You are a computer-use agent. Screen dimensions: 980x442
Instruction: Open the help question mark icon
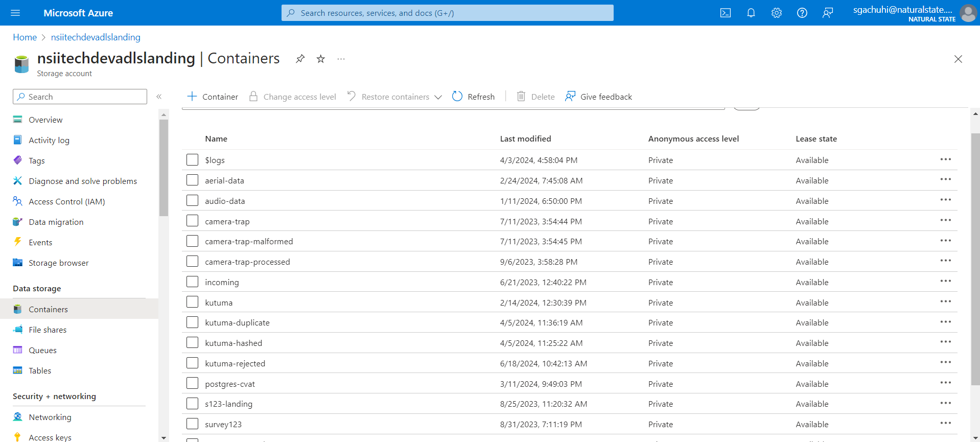(802, 13)
